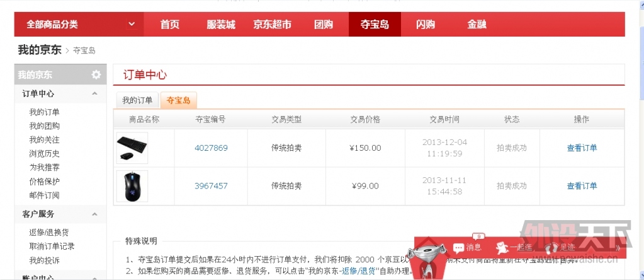
Task: Open 我的关注 in the sidebar
Action: pos(44,140)
